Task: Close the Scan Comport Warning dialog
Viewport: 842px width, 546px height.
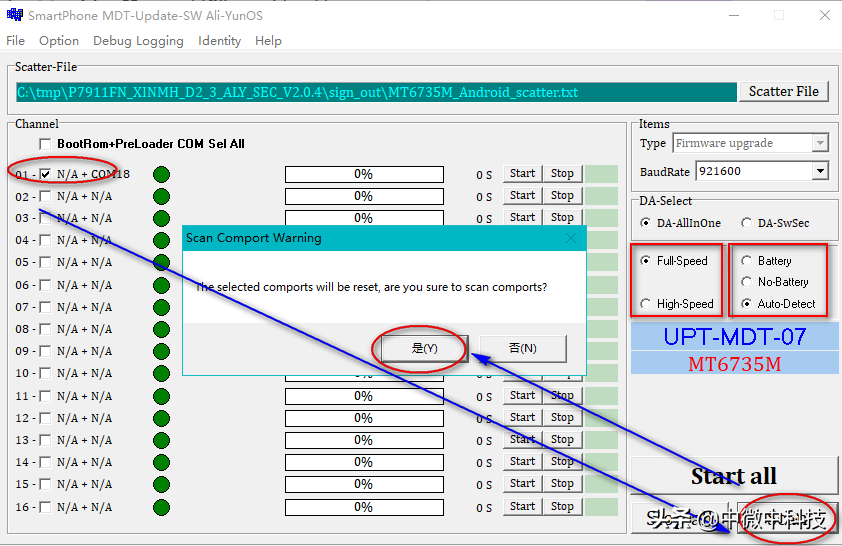Action: (x=571, y=238)
